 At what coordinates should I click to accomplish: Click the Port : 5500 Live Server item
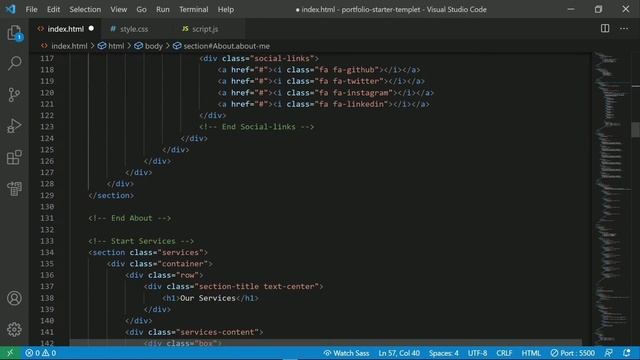(572, 353)
